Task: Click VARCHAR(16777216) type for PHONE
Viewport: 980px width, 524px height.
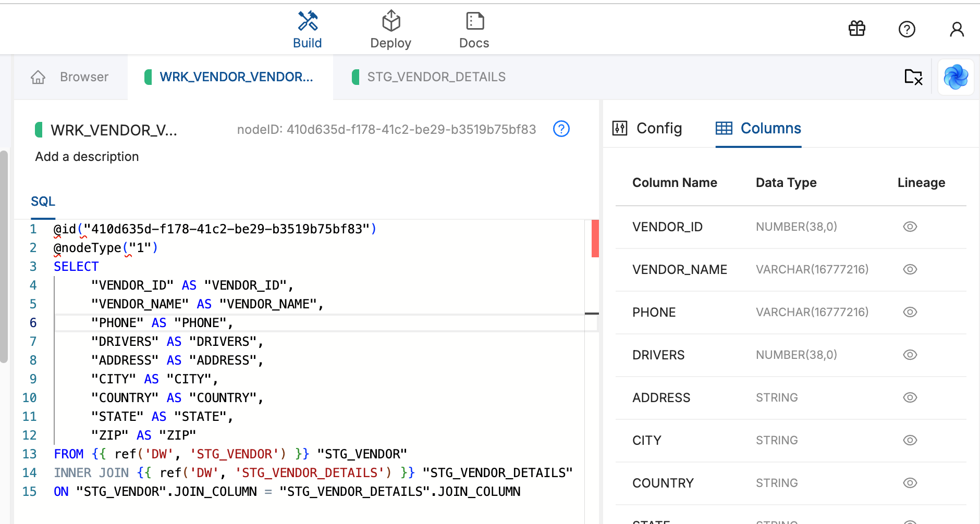Action: click(812, 312)
